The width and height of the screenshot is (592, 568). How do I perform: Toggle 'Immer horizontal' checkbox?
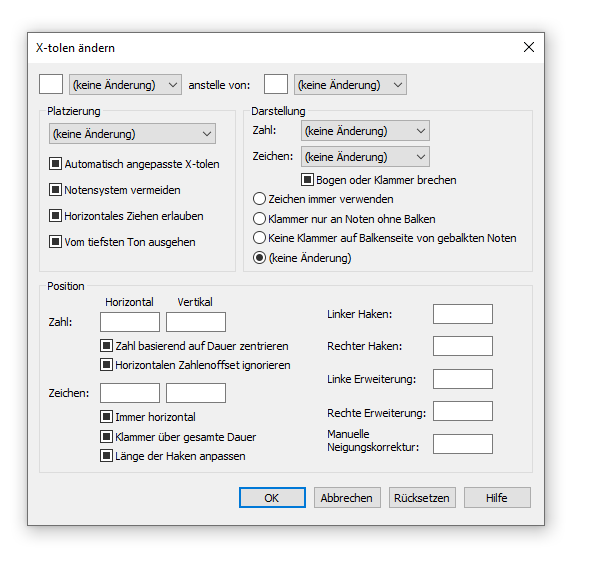click(106, 417)
